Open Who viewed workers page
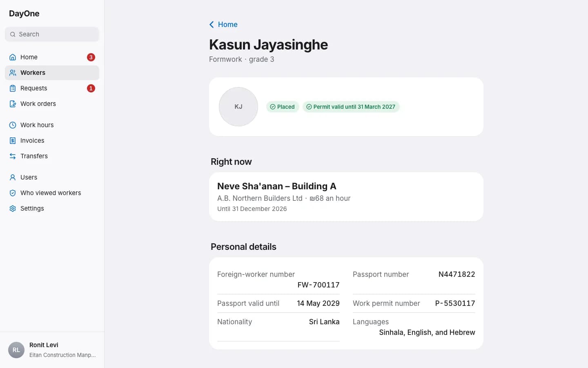588x368 pixels. pos(52,193)
